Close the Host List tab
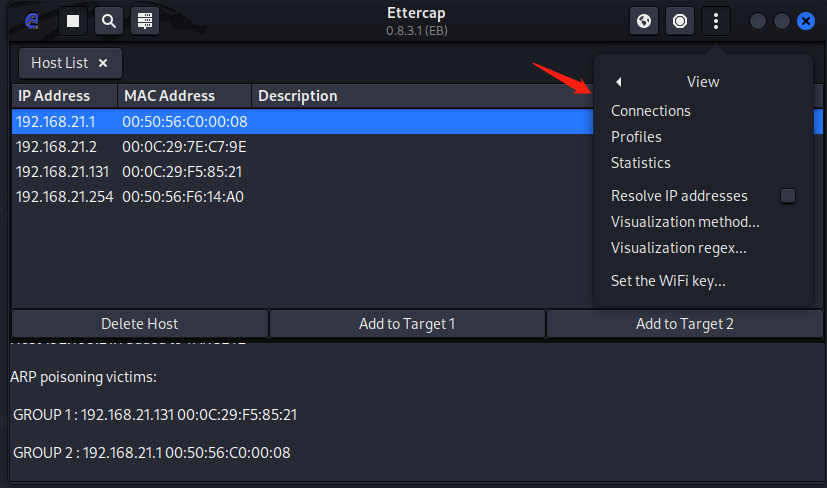827x488 pixels. [x=103, y=63]
